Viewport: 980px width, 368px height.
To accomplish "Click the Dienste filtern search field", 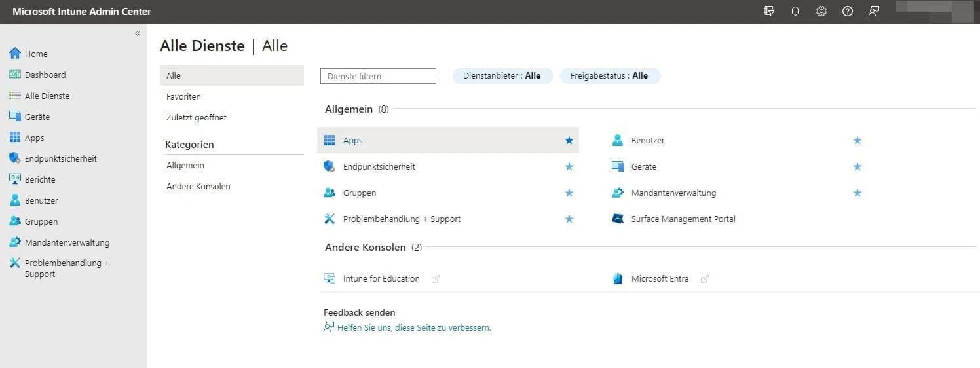I will point(378,76).
